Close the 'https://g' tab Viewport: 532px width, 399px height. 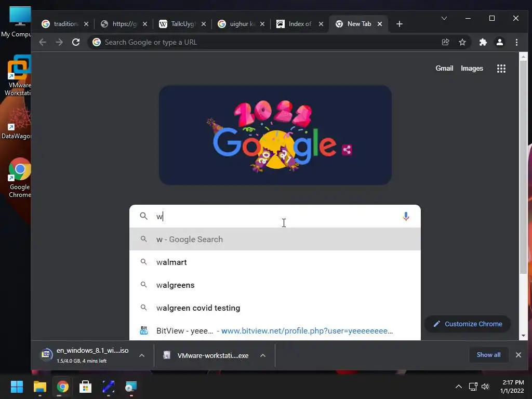tap(145, 24)
